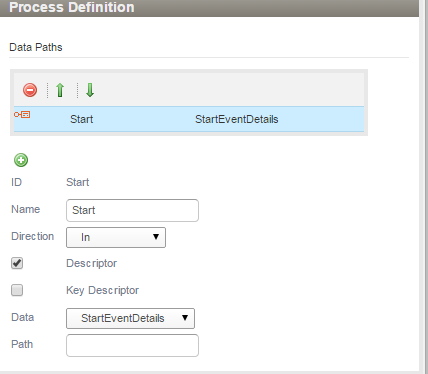
Task: Uncheck the Descriptor checkbox
Action: click(17, 263)
